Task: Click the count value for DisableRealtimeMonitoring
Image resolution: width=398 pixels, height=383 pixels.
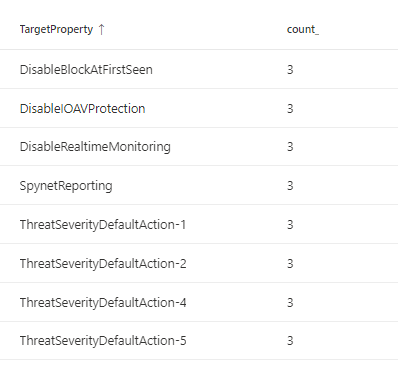Action: coord(290,147)
